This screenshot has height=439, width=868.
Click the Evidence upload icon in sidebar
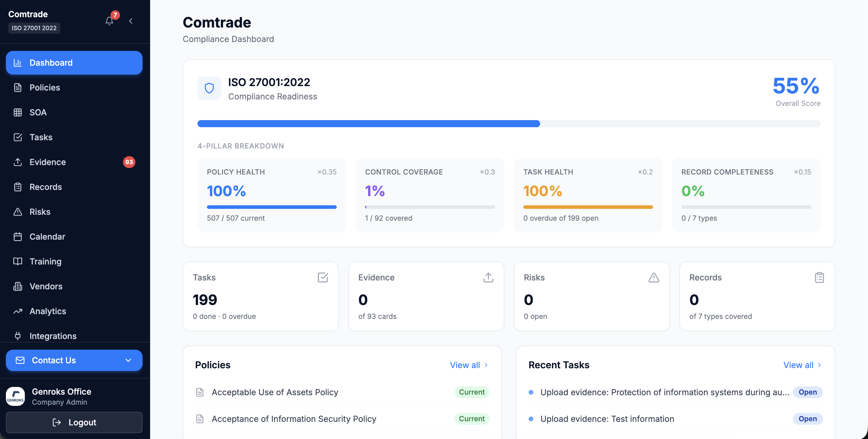pyautogui.click(x=17, y=162)
